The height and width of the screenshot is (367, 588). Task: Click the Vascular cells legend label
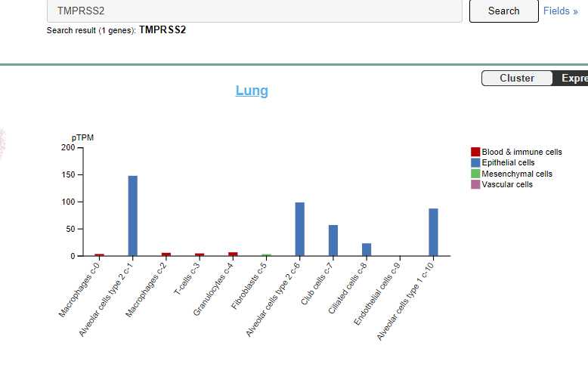(x=506, y=184)
